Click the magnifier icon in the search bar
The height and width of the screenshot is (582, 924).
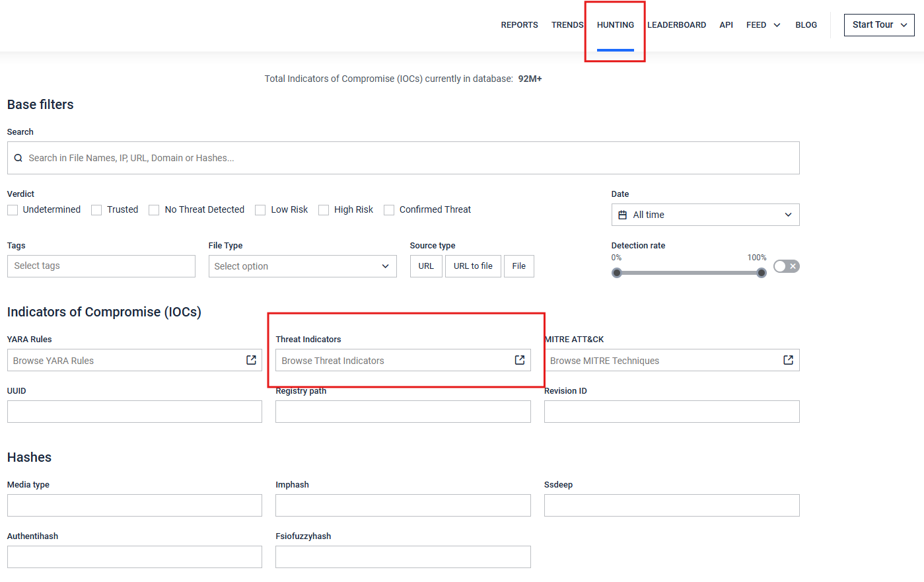[x=18, y=158]
